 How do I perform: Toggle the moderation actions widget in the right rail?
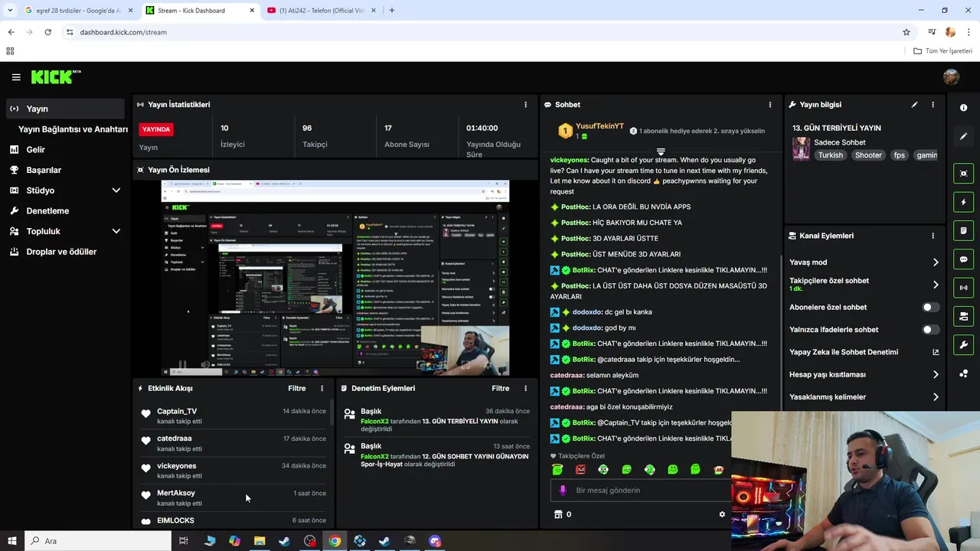pos(963,316)
